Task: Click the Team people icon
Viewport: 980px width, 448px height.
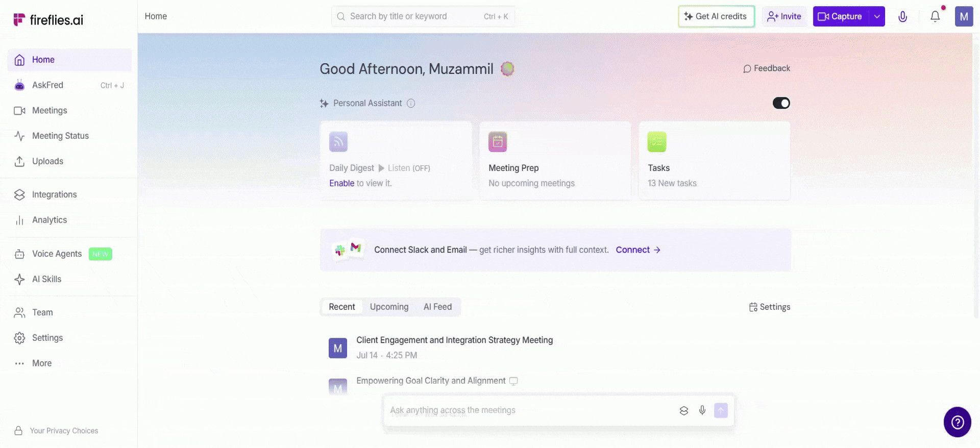Action: pos(19,313)
